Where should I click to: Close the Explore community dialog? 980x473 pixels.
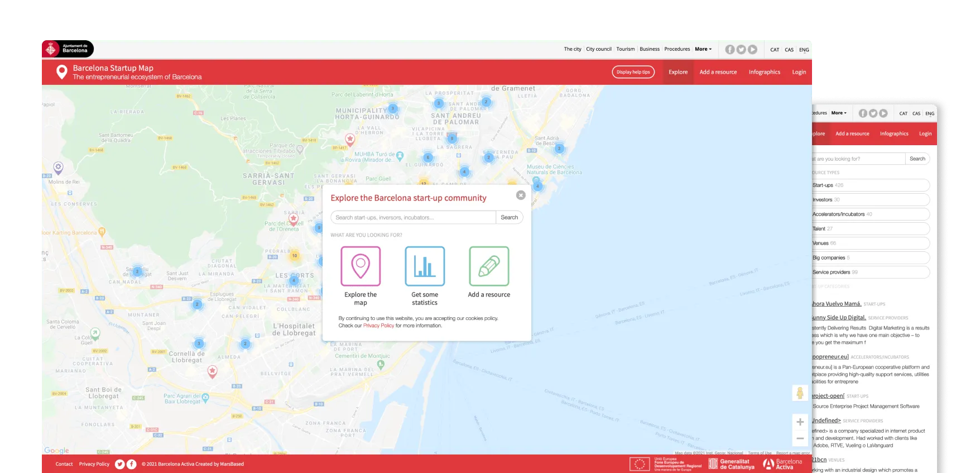tap(521, 195)
